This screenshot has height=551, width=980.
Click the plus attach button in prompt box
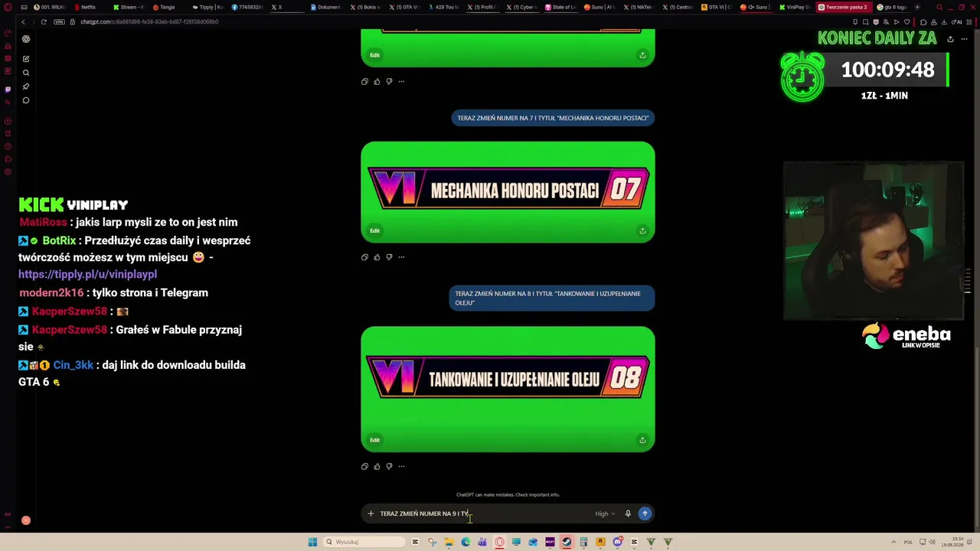pyautogui.click(x=371, y=514)
